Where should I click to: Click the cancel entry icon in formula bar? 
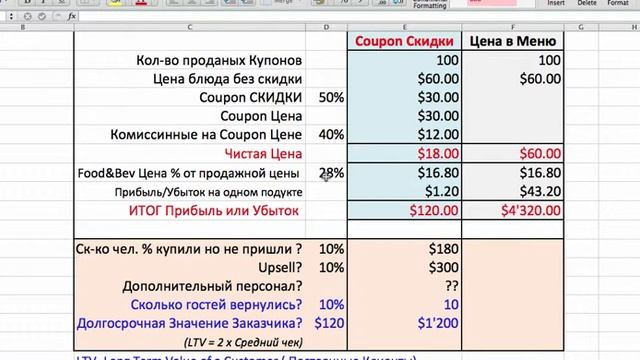[27, 16]
